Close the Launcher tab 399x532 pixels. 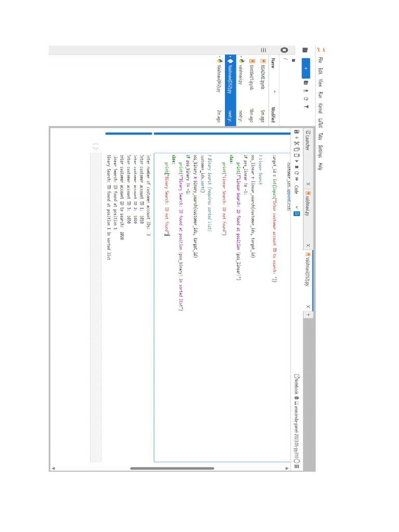(x=308, y=184)
